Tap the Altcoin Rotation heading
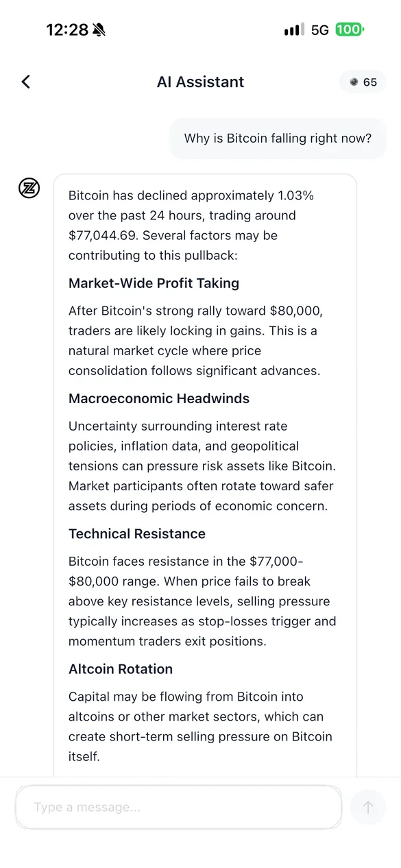 (x=121, y=668)
